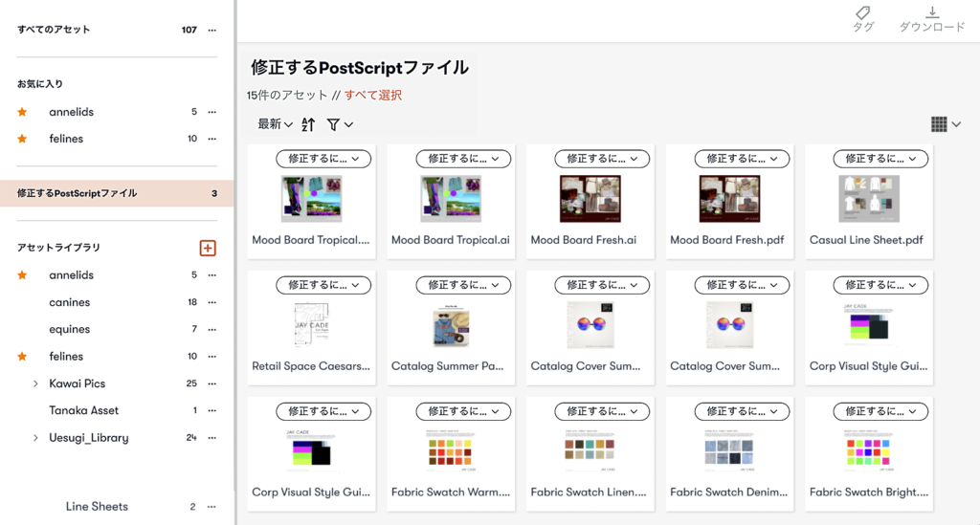This screenshot has width=980, height=525.
Task: Toggle favorite star for annelids in お気に入り
Action: 23,112
